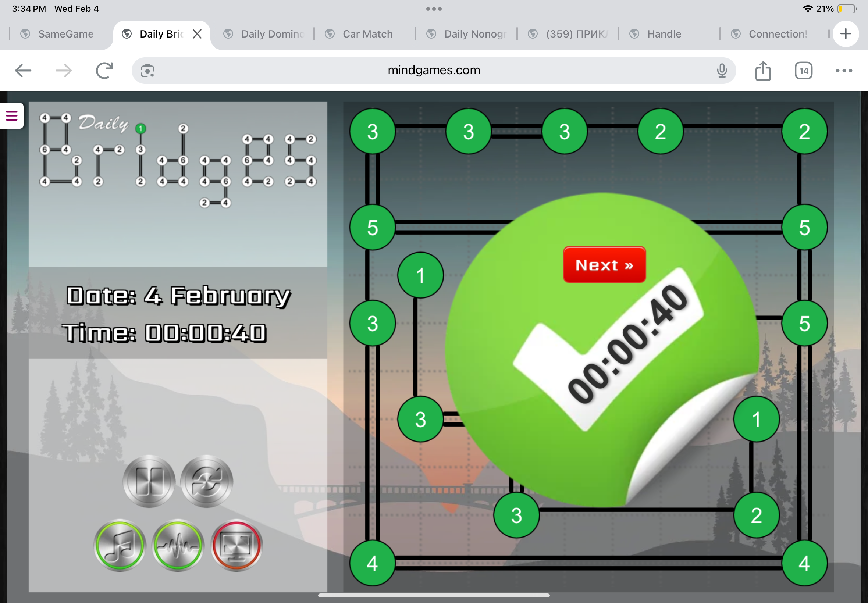Reload the page in browser
Screen dimensions: 868x603
[104, 71]
